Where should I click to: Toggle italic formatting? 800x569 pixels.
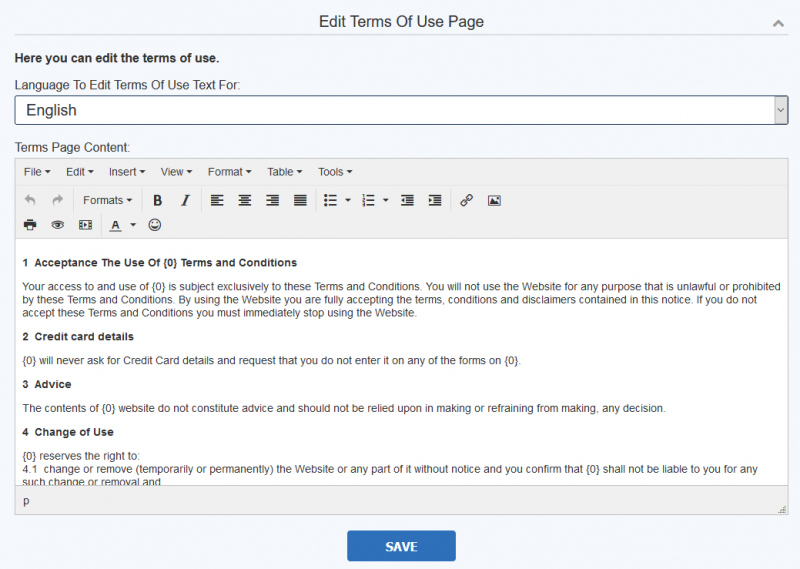[185, 200]
